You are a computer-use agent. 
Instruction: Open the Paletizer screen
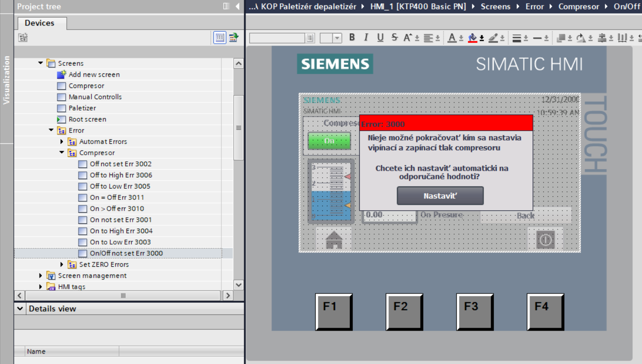82,108
